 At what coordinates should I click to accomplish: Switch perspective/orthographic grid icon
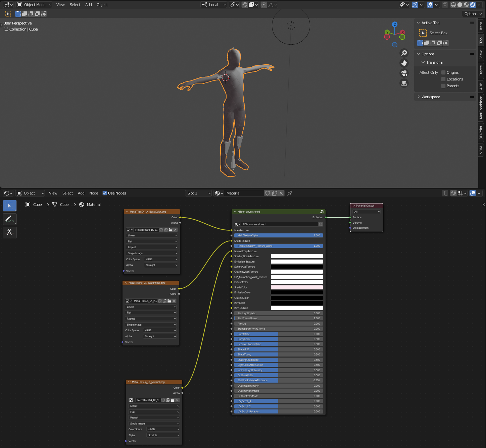pos(404,83)
